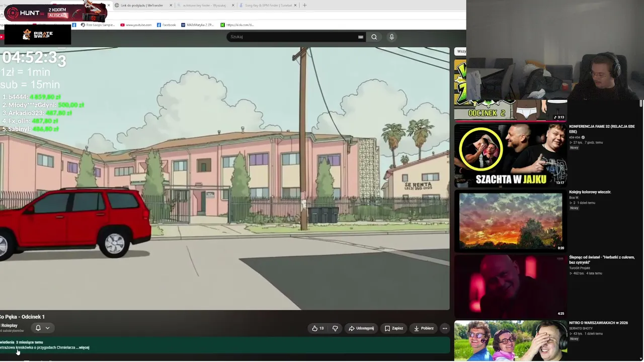Screen dimensions: 644x362
Task: Click the YouTube search magnifier button
Action: [374, 37]
